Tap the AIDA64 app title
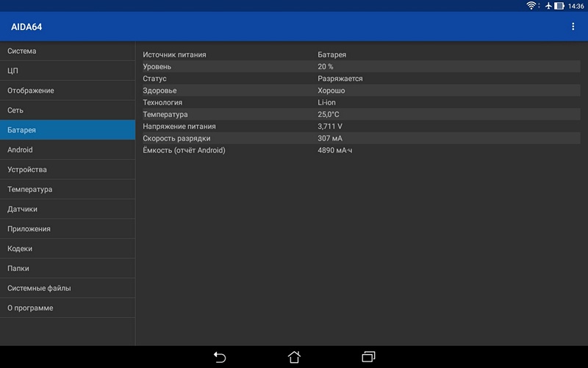This screenshot has width=588, height=368. pyautogui.click(x=26, y=26)
